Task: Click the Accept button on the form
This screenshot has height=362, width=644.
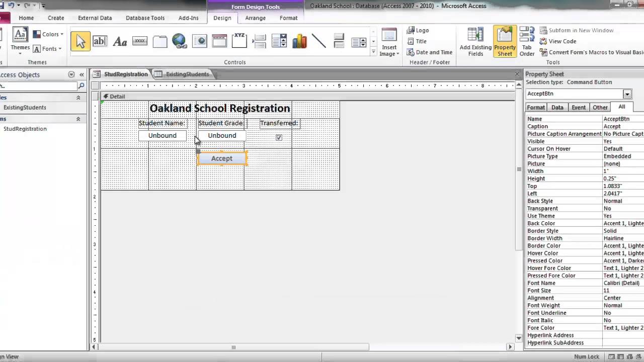Action: (x=222, y=158)
